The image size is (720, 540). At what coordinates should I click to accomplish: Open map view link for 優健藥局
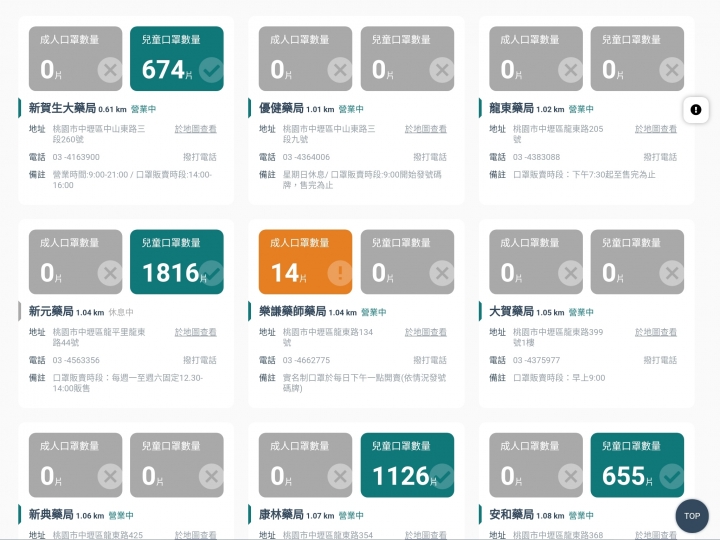coord(426,129)
